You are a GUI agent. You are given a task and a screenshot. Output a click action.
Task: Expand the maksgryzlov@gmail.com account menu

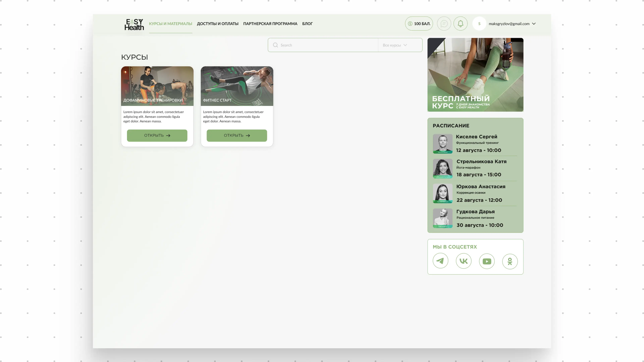534,24
